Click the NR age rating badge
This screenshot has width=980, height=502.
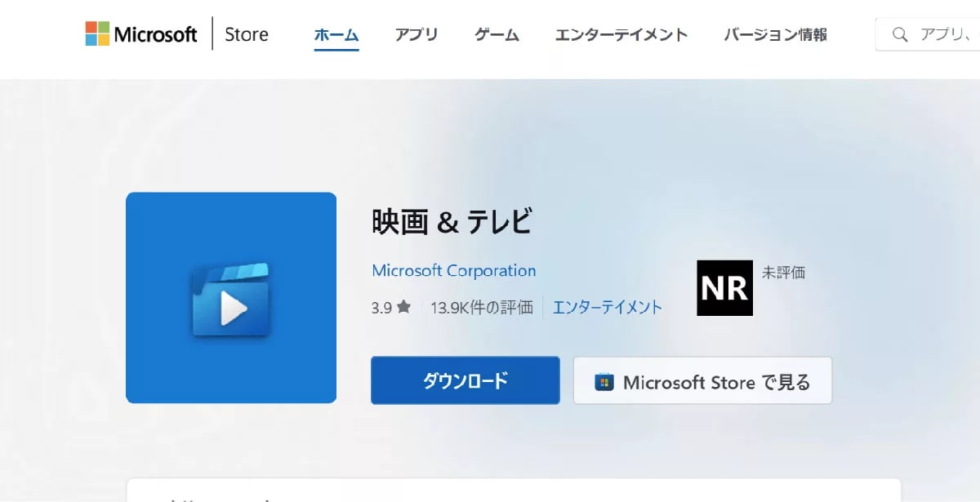(x=724, y=288)
